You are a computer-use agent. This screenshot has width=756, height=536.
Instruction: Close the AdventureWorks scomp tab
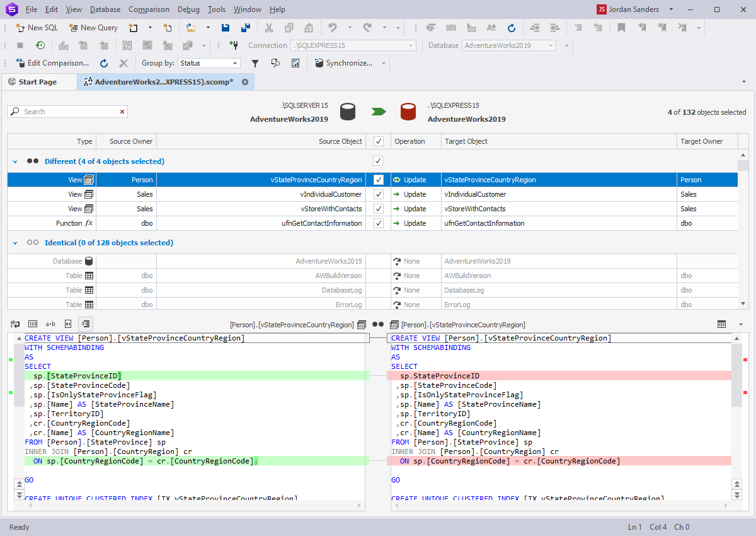click(245, 82)
